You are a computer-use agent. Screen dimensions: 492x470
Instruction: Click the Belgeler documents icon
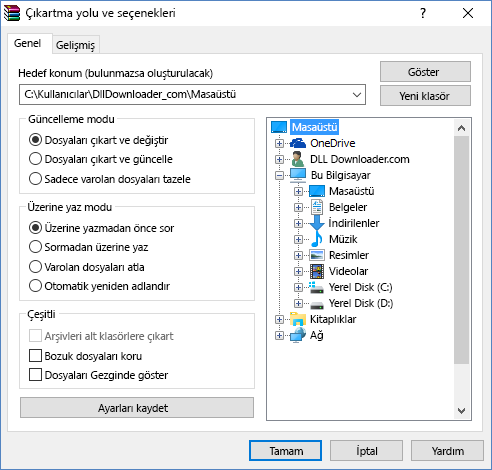click(317, 207)
